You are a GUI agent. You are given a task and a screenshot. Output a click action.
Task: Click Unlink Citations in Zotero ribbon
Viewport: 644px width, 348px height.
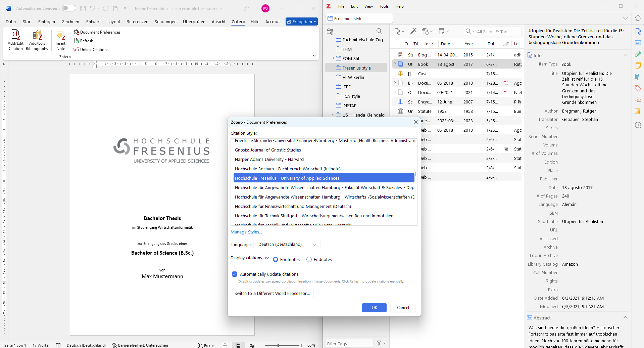click(x=91, y=50)
